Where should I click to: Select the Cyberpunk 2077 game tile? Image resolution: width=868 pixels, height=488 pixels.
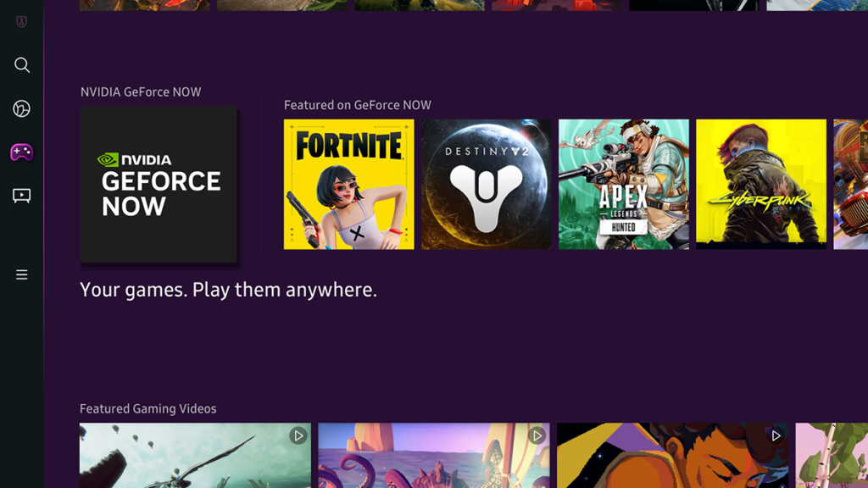(760, 184)
